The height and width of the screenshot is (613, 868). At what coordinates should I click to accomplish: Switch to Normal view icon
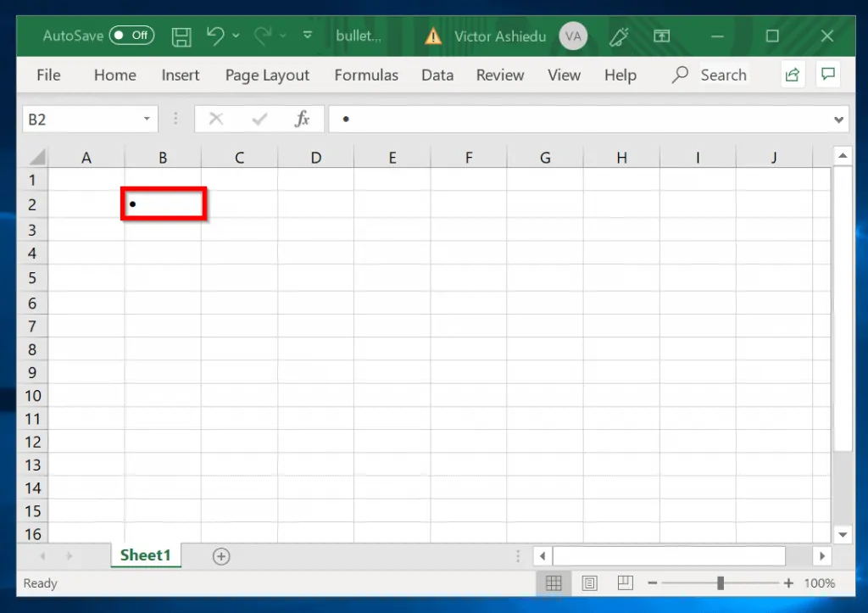point(554,583)
